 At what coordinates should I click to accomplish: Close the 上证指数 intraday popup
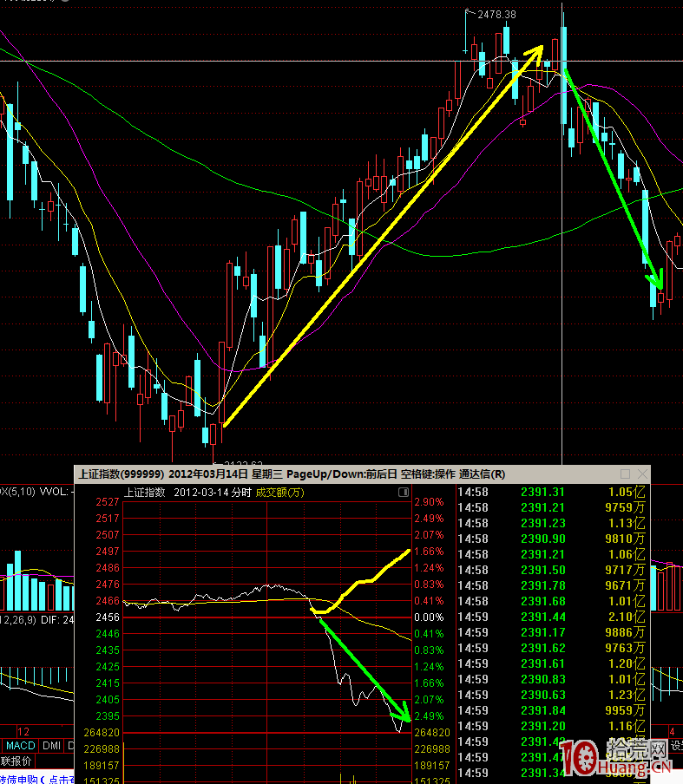click(641, 474)
